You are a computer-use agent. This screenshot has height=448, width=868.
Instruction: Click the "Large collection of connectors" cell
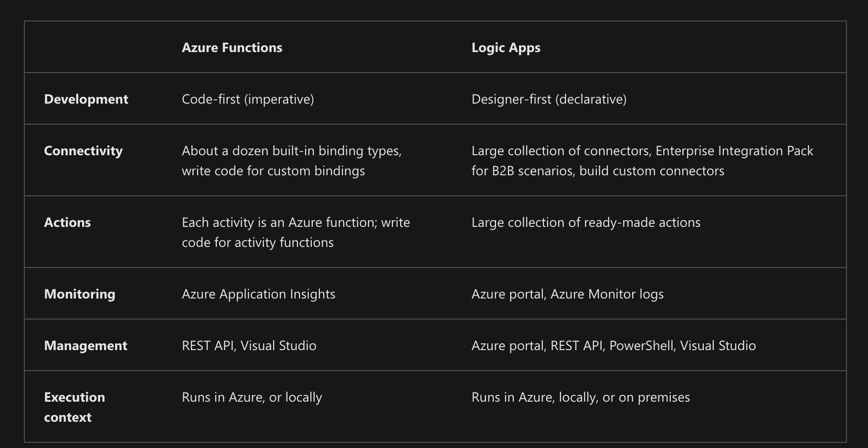point(642,160)
